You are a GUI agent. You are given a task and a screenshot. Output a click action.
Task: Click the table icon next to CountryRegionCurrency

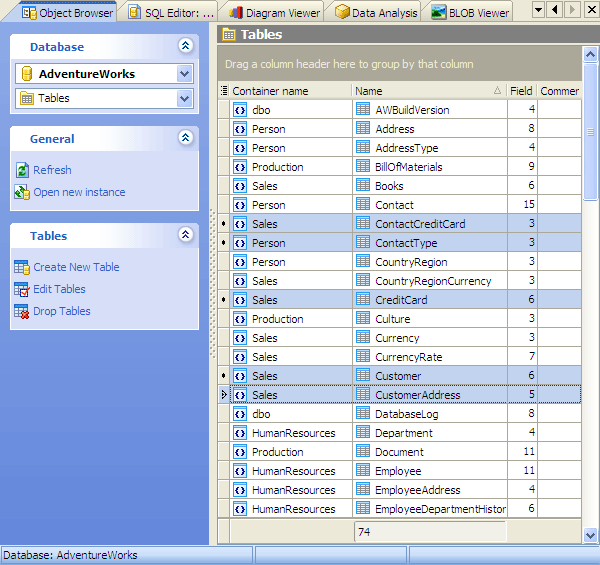(363, 280)
